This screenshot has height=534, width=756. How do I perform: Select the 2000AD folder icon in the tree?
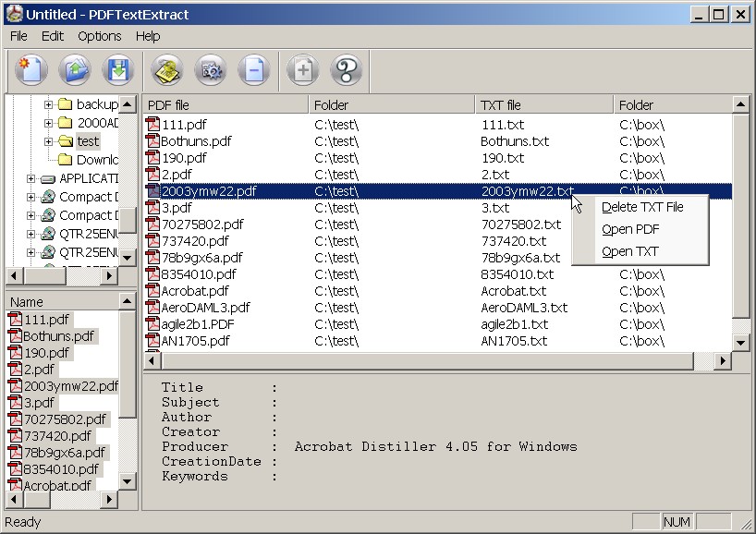(x=65, y=123)
